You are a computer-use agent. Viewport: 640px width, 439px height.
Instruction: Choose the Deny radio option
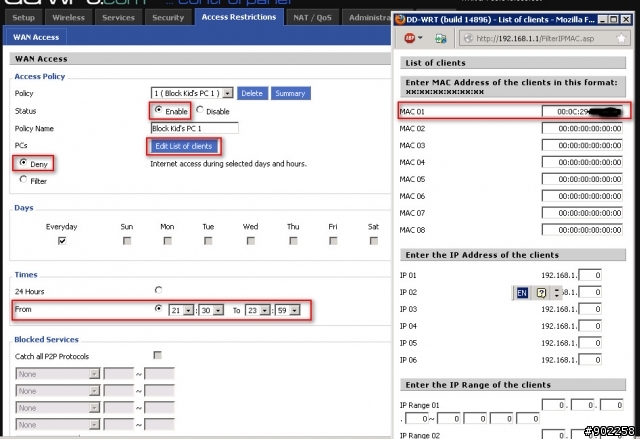23,162
